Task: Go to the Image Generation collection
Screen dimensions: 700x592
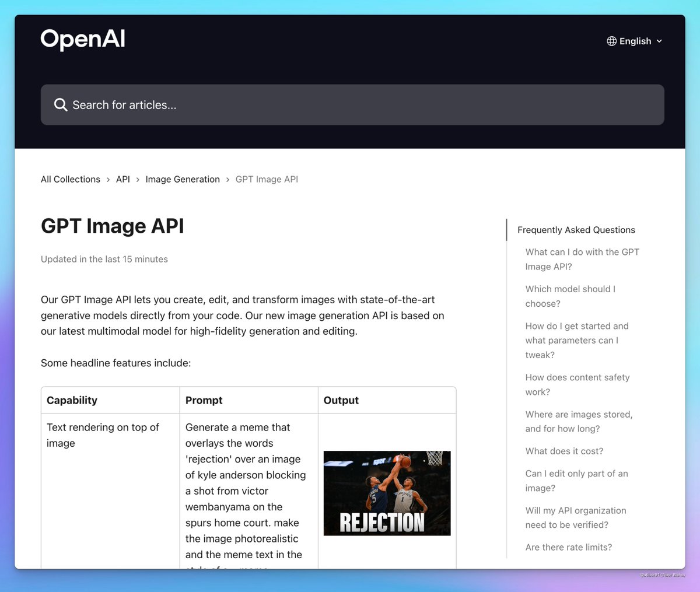Action: (x=182, y=179)
